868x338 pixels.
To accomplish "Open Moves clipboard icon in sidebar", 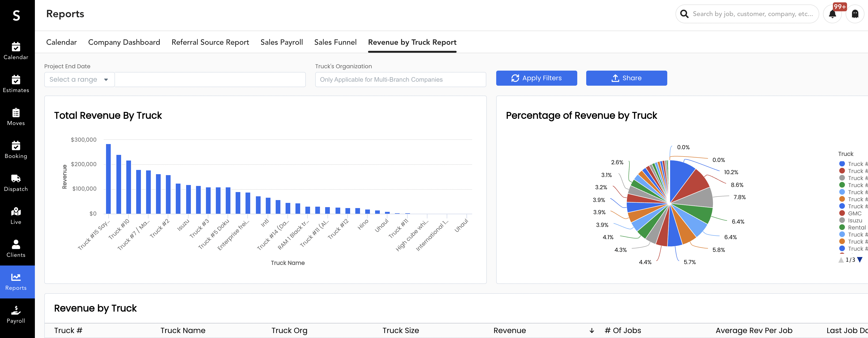I will [x=16, y=113].
